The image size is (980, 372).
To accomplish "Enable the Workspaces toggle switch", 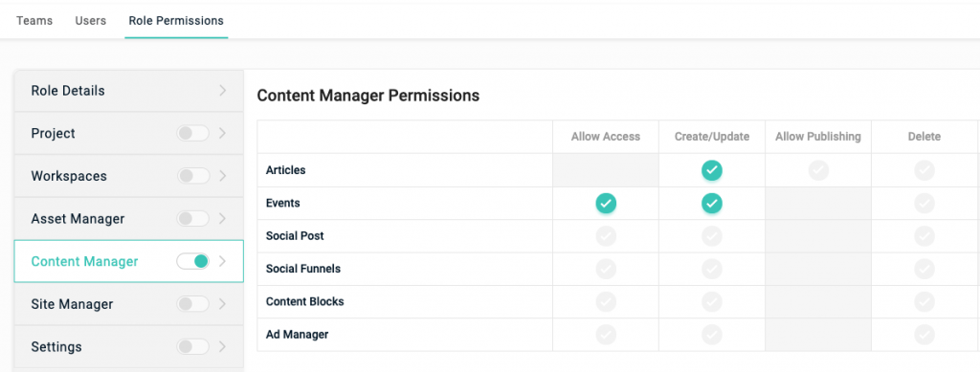I will [x=192, y=176].
